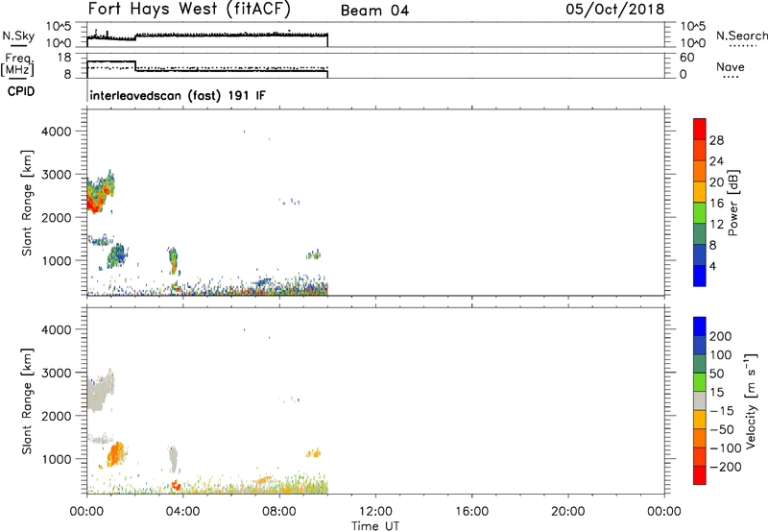Click the '18' frequency axis tick
The width and height of the screenshot is (768, 532).
click(64, 58)
